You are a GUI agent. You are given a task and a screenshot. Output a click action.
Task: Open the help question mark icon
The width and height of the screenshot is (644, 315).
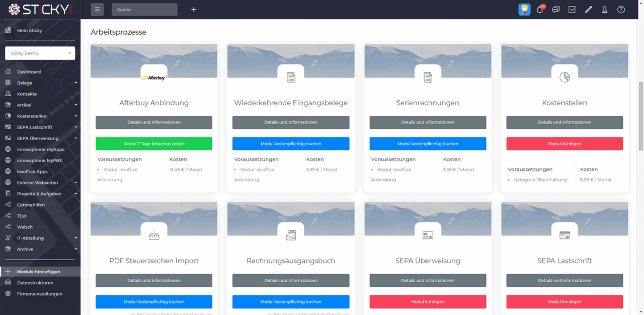coord(621,10)
